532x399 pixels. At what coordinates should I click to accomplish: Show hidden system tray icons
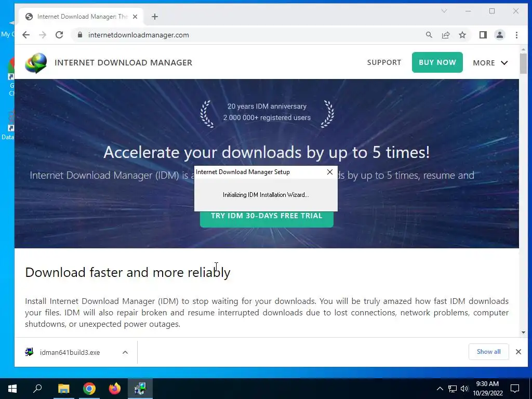click(x=440, y=389)
